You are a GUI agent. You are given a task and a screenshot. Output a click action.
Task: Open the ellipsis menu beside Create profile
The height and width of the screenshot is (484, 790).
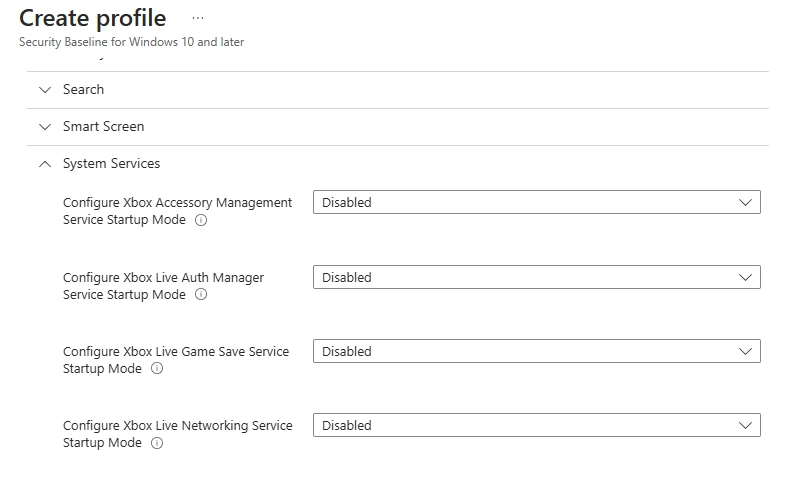(x=197, y=18)
